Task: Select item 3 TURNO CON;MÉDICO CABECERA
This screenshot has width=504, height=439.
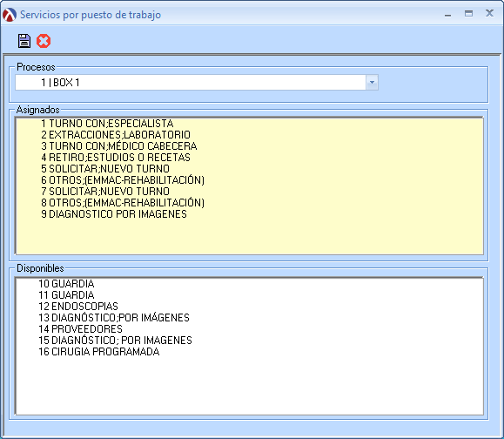Action: (119, 146)
